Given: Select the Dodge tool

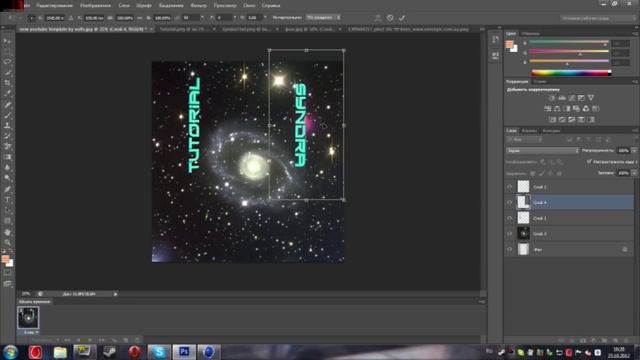Looking at the screenshot, I should [x=7, y=178].
